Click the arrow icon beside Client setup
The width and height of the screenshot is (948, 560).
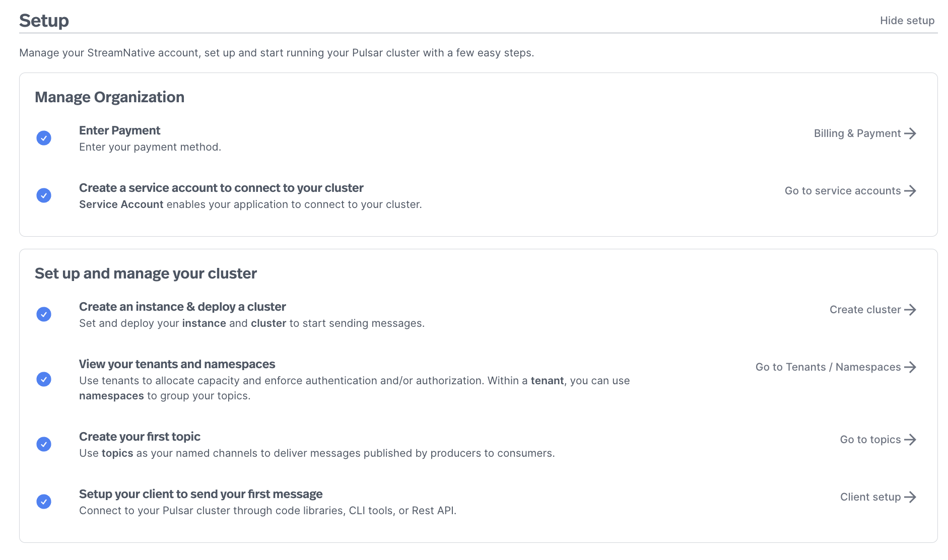[x=911, y=497]
